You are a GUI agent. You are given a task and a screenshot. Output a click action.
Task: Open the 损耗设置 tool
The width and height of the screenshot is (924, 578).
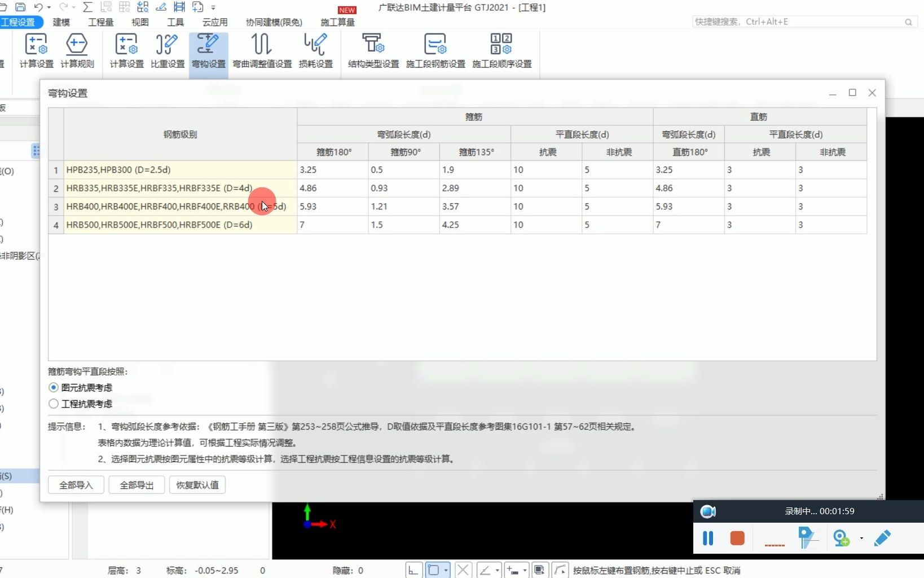click(316, 51)
